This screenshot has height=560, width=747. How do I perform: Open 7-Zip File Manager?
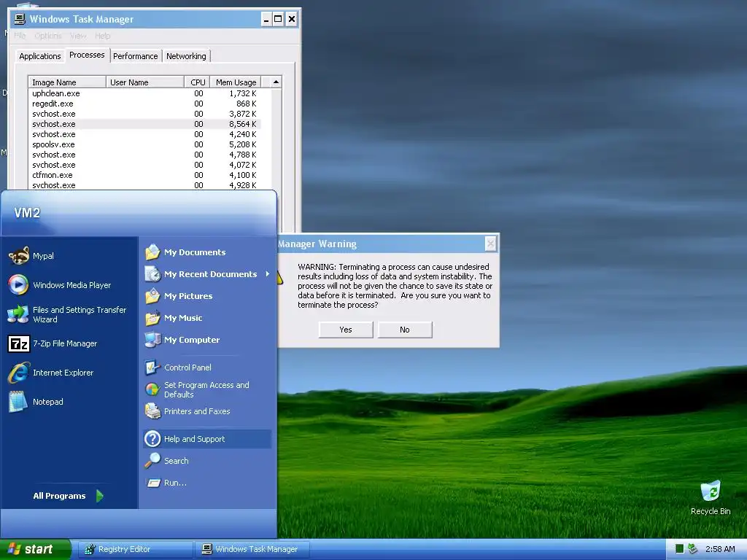tap(53, 343)
